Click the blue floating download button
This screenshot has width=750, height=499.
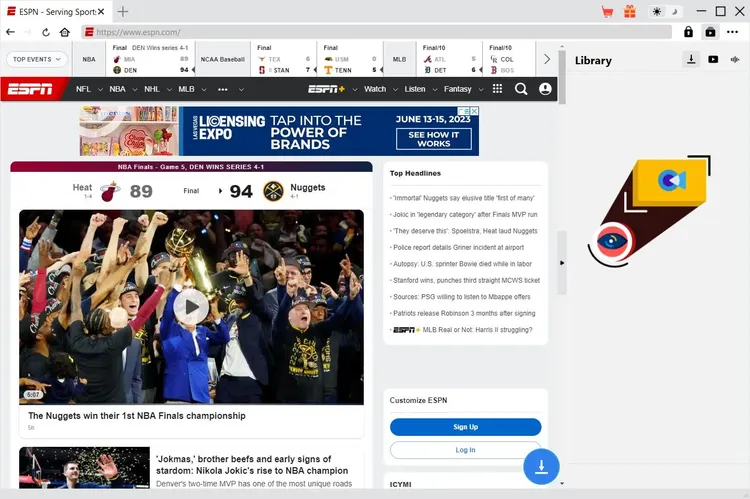pyautogui.click(x=541, y=466)
